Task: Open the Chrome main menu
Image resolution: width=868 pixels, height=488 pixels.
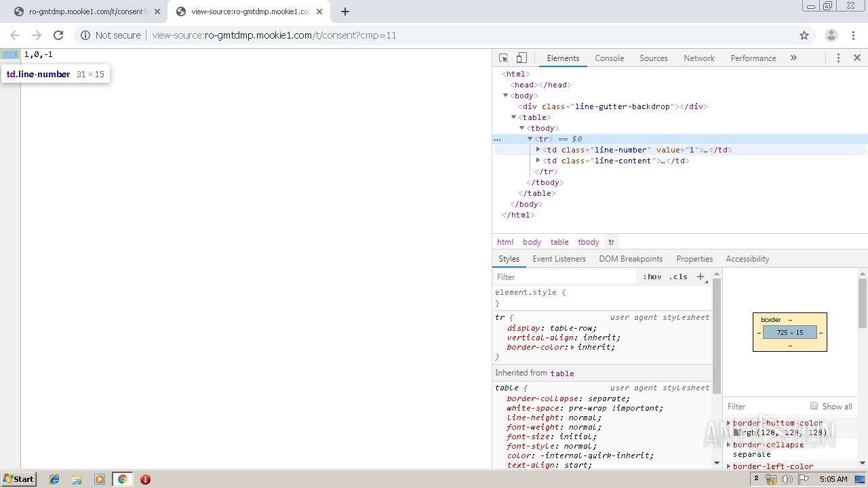Action: click(853, 35)
